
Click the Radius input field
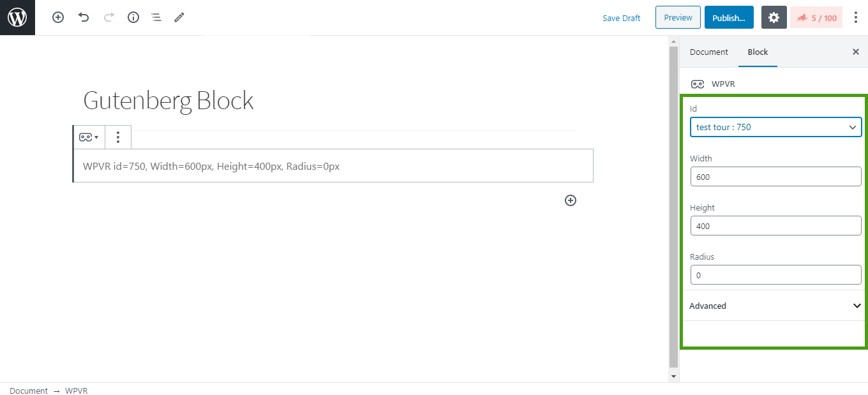click(775, 275)
